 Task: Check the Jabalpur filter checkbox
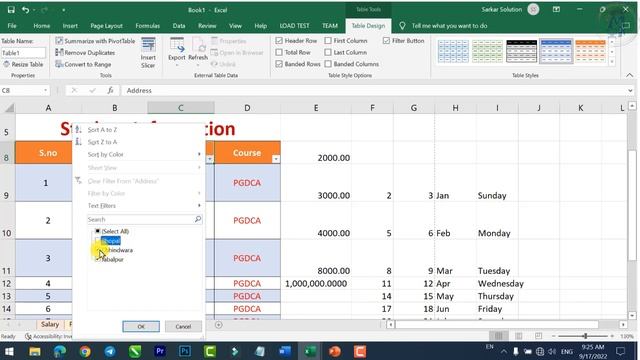coord(98,259)
